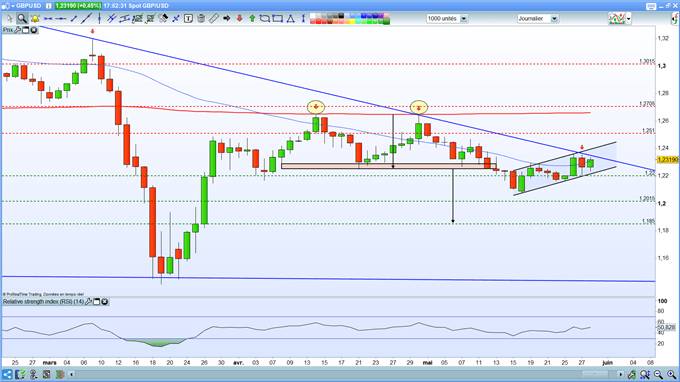The width and height of the screenshot is (680, 382).
Task: Maximize the RSI indicator panel
Action: click(97, 301)
